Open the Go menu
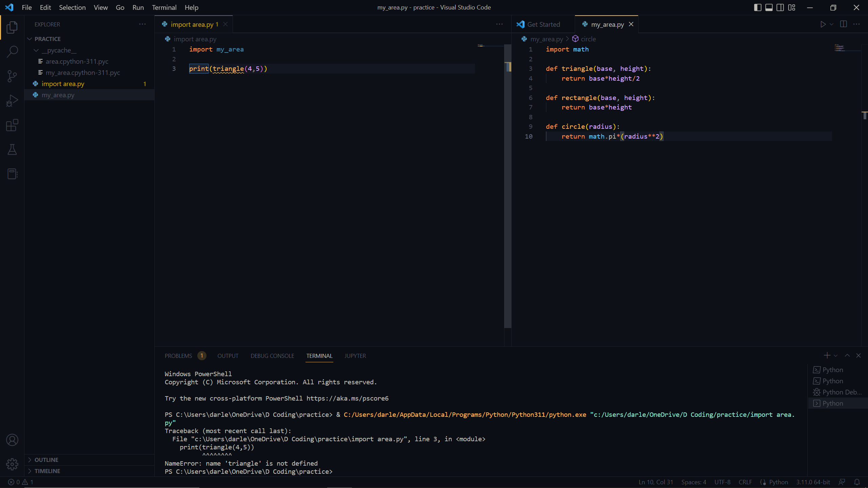This screenshot has height=488, width=868. pyautogui.click(x=120, y=7)
